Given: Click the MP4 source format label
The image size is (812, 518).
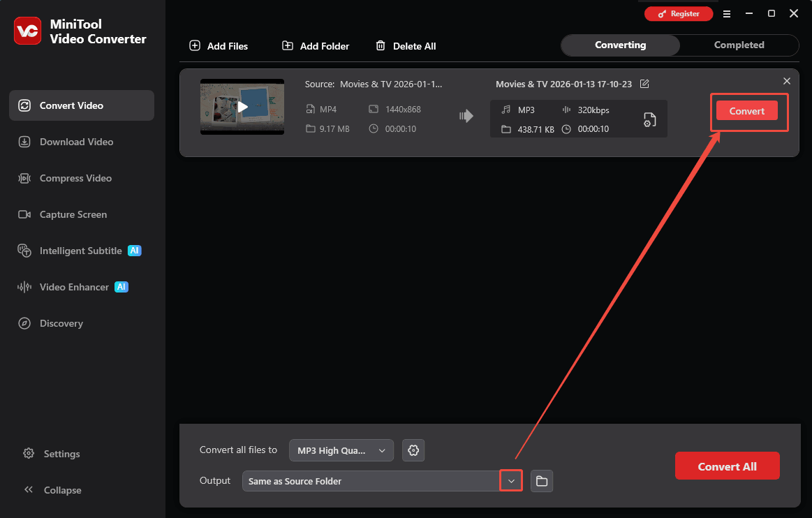Looking at the screenshot, I should click(x=328, y=110).
